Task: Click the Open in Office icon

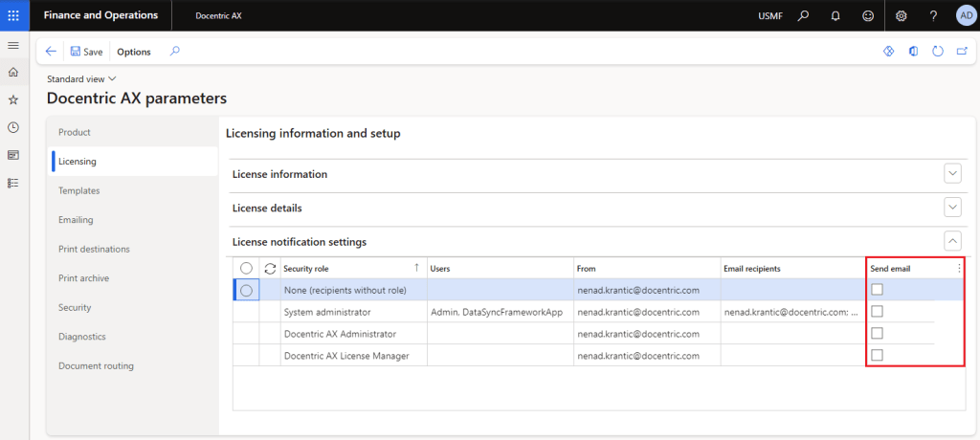Action: click(x=913, y=52)
